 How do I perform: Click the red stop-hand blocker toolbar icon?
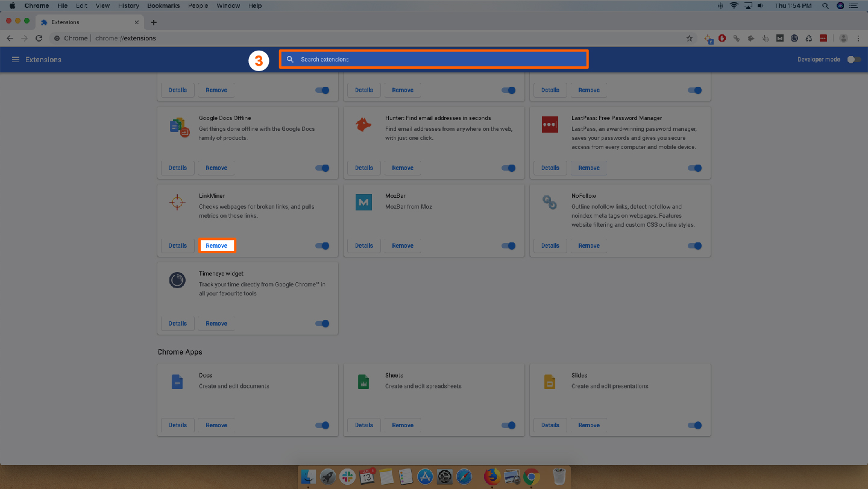click(x=722, y=38)
